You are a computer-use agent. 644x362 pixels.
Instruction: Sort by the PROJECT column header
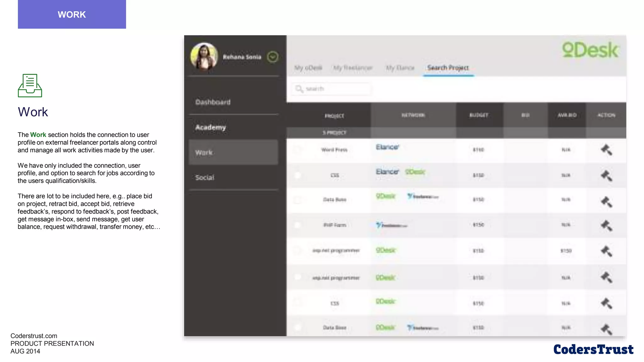pyautogui.click(x=334, y=116)
